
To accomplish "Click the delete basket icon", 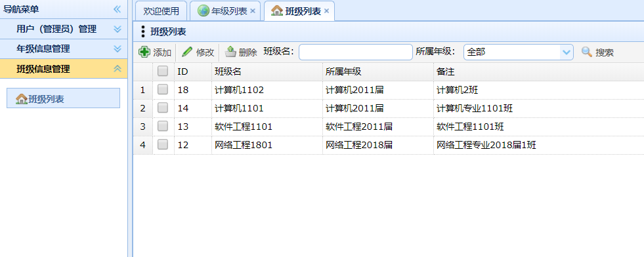I will pyautogui.click(x=231, y=52).
